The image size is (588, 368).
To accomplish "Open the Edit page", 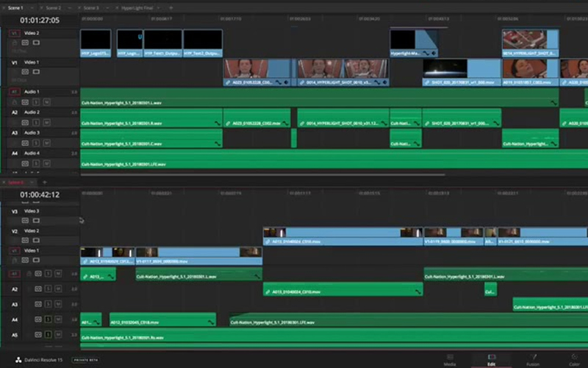I will (491, 360).
